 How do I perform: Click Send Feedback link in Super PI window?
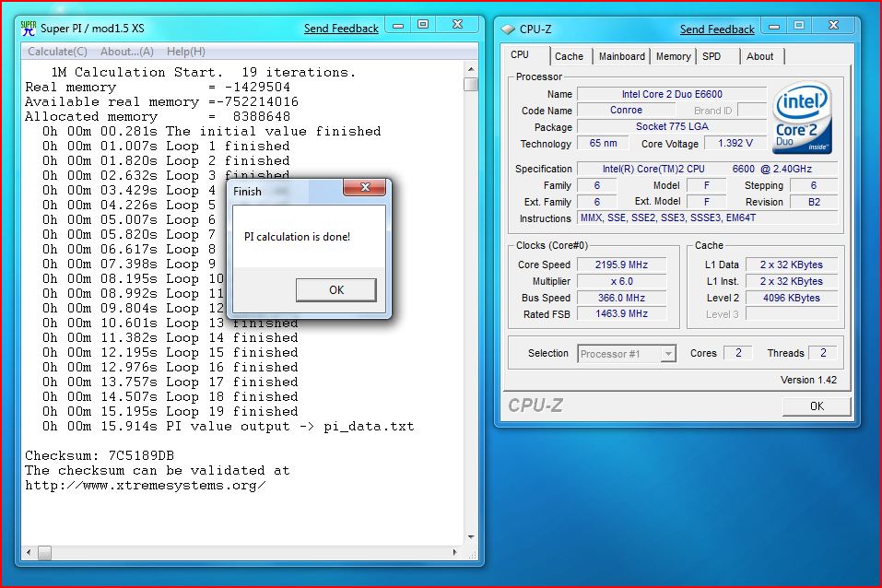pos(341,29)
